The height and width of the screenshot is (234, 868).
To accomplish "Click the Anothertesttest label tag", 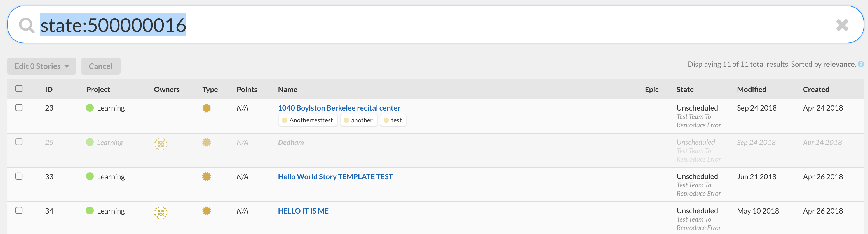I will coord(308,120).
